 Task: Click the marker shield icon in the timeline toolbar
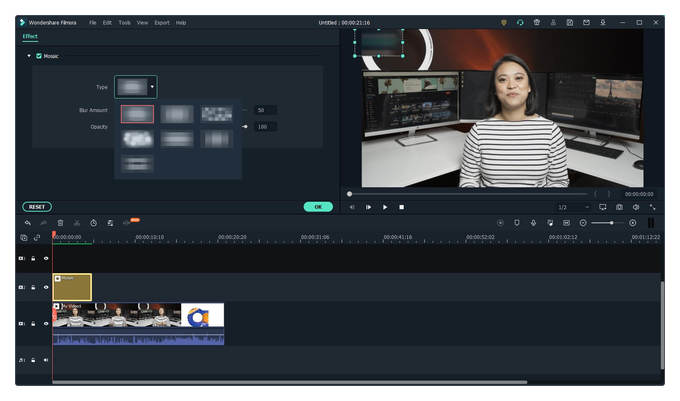coord(517,223)
